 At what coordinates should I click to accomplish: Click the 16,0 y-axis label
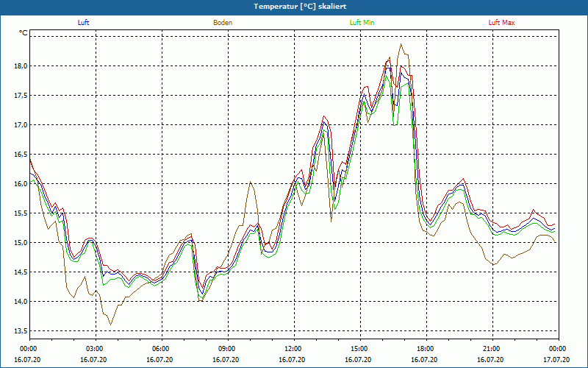21,183
